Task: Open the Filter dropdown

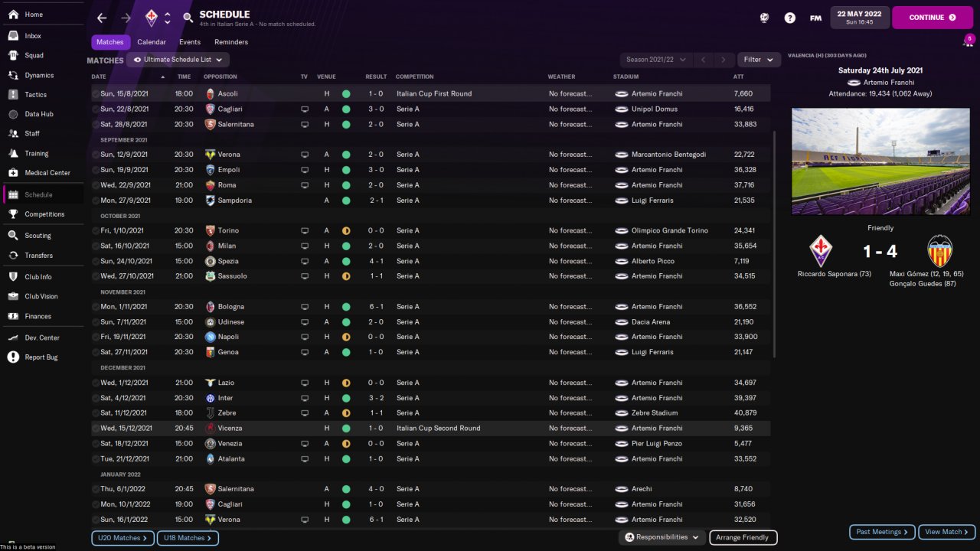Action: point(759,60)
